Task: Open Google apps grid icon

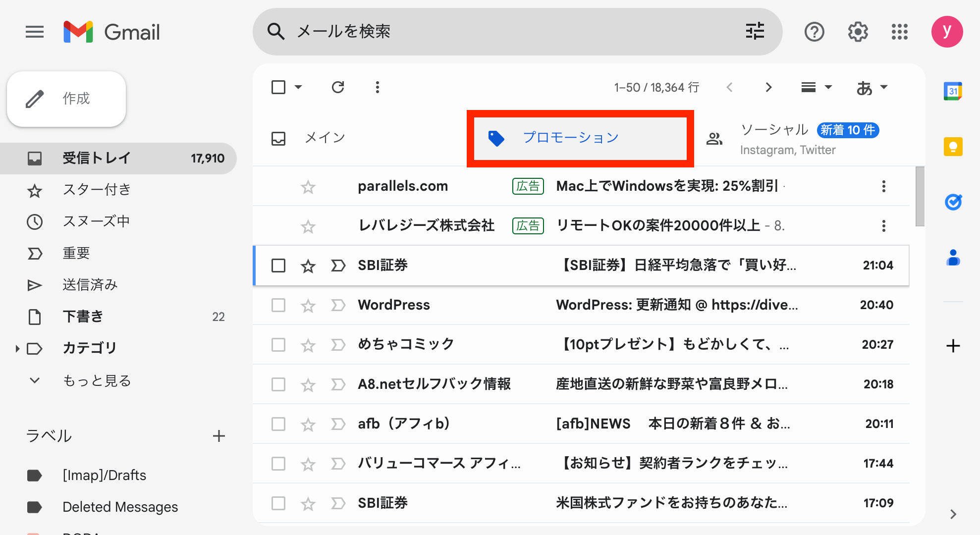Action: tap(900, 32)
